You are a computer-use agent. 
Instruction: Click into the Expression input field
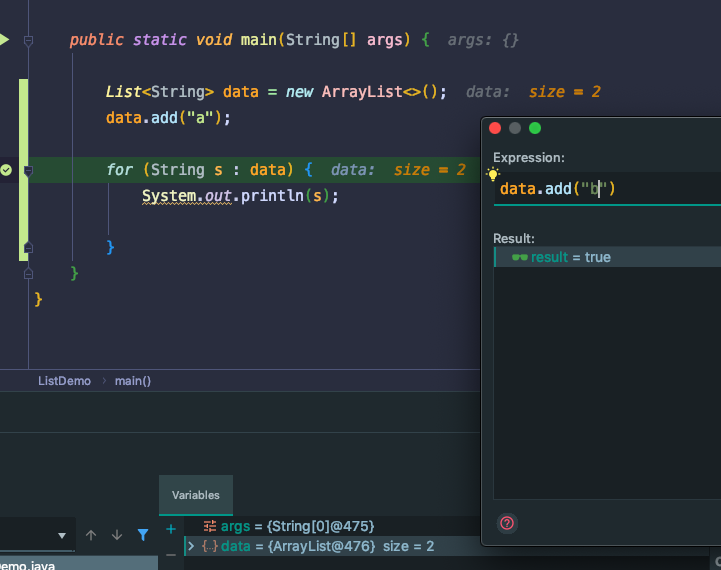607,189
